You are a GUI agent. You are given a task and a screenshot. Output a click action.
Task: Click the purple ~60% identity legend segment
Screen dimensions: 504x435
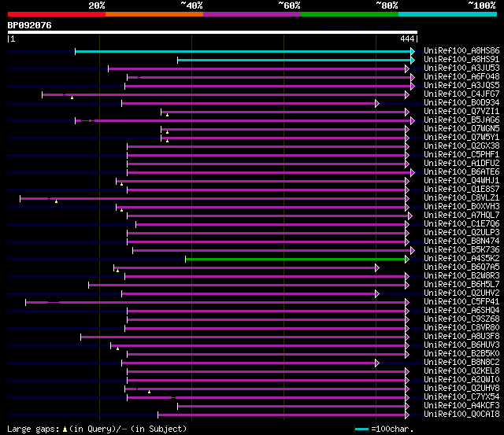pos(252,14)
